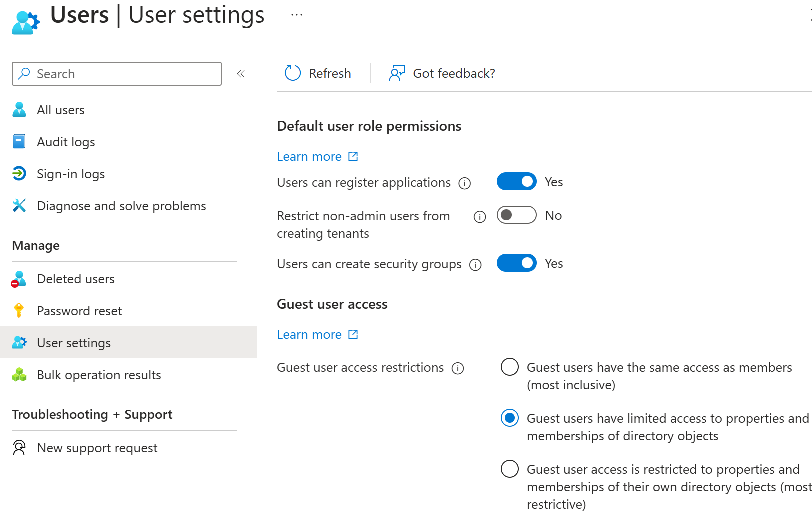The width and height of the screenshot is (812, 515).
Task: Click the Bulk operation results cubes icon
Action: (x=19, y=375)
